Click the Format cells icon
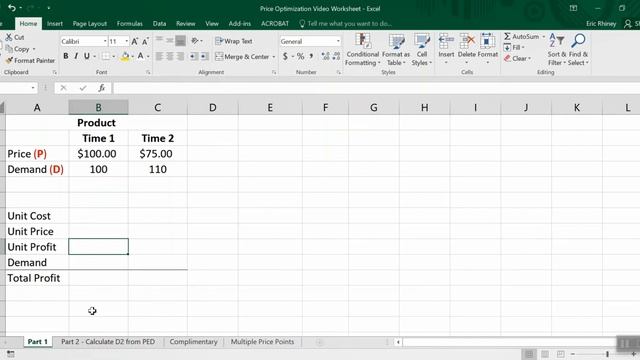The image size is (640, 360). [487, 42]
